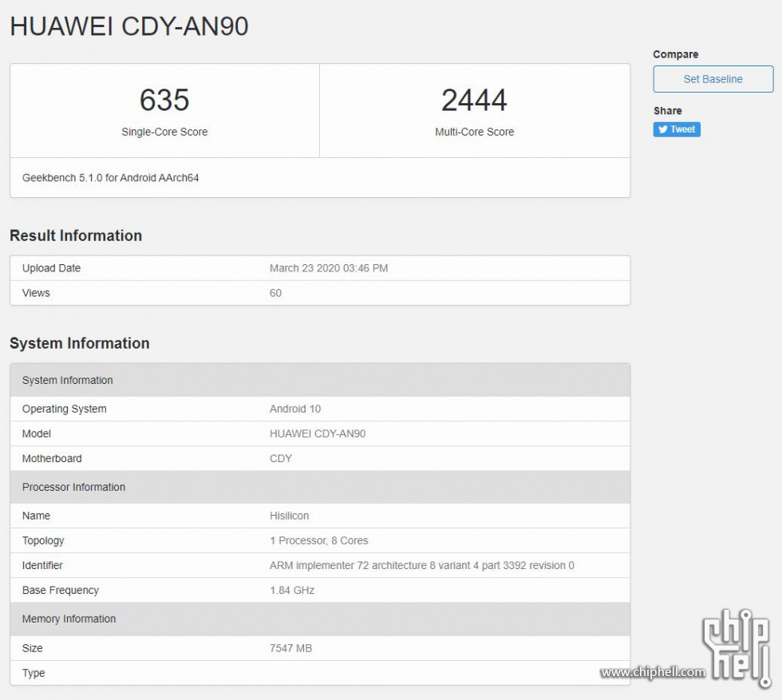The height and width of the screenshot is (700, 782).
Task: Select the Hisilicon processor name
Action: click(x=289, y=516)
